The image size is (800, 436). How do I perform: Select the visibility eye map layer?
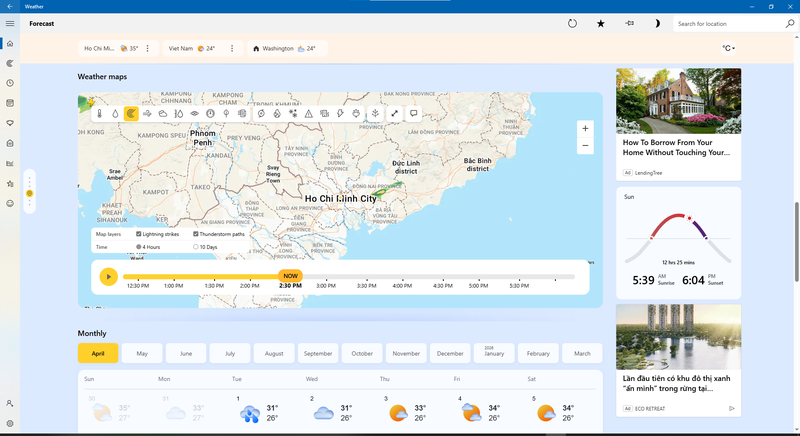194,114
